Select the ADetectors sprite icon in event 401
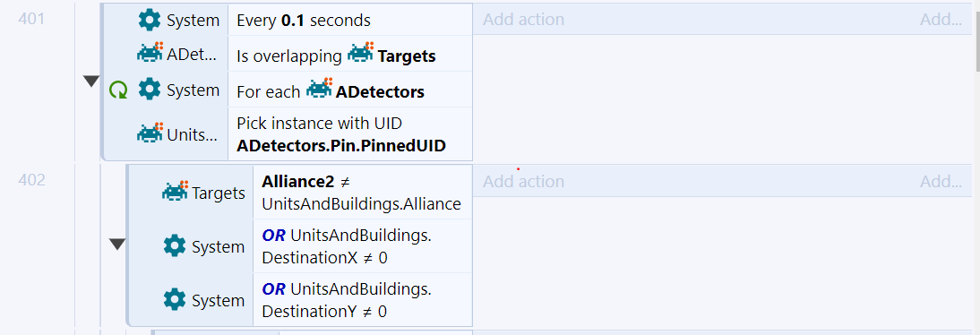Image resolution: width=980 pixels, height=335 pixels. coord(150,53)
